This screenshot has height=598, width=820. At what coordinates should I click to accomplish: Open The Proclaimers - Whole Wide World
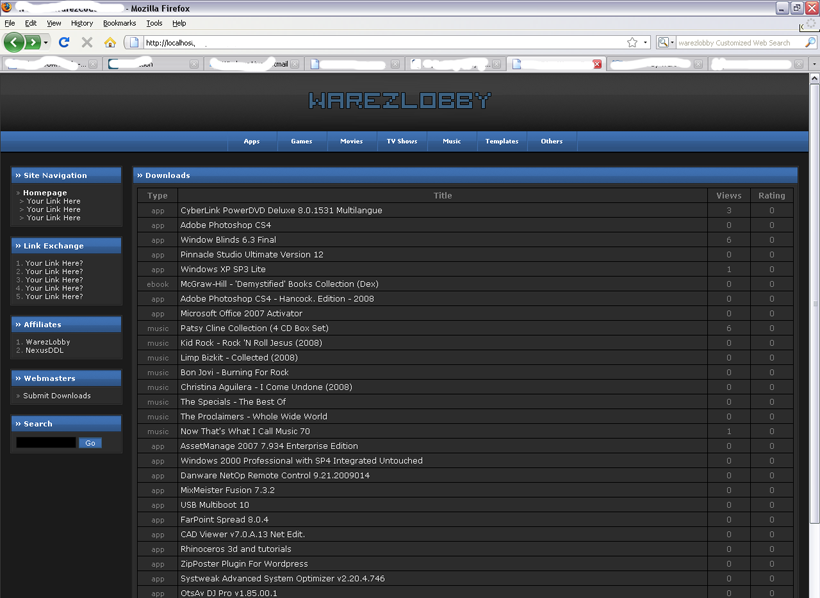[254, 416]
